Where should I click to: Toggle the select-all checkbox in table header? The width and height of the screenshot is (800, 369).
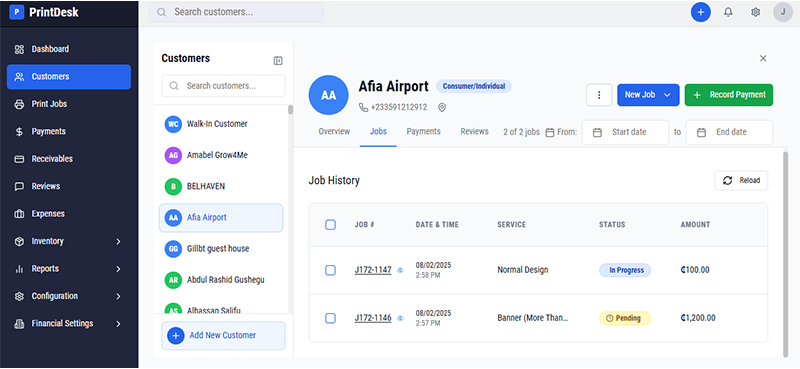(330, 225)
